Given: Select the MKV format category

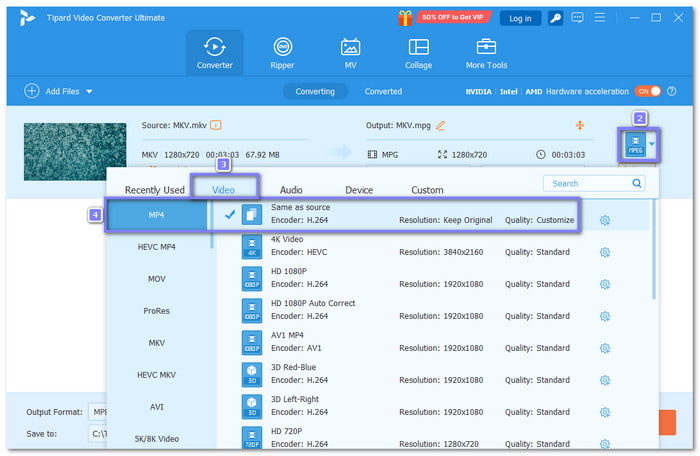Looking at the screenshot, I should tap(156, 343).
